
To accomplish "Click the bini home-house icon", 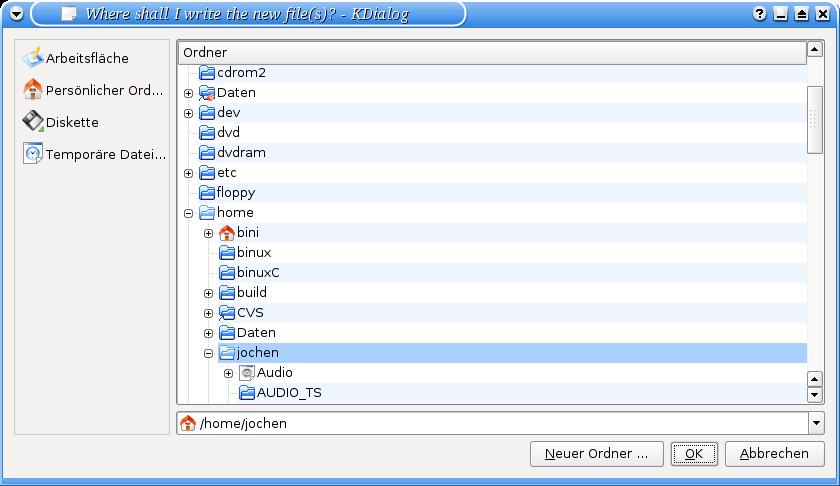I will tap(227, 233).
